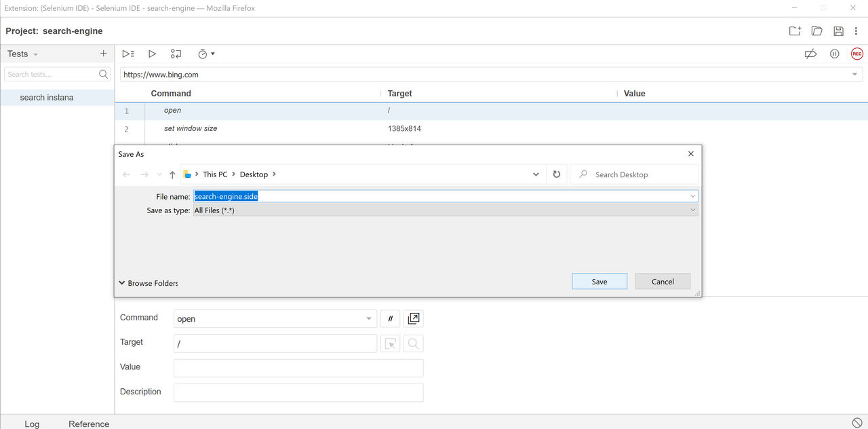
Task: Go up one folder in Save As dialog
Action: [172, 174]
